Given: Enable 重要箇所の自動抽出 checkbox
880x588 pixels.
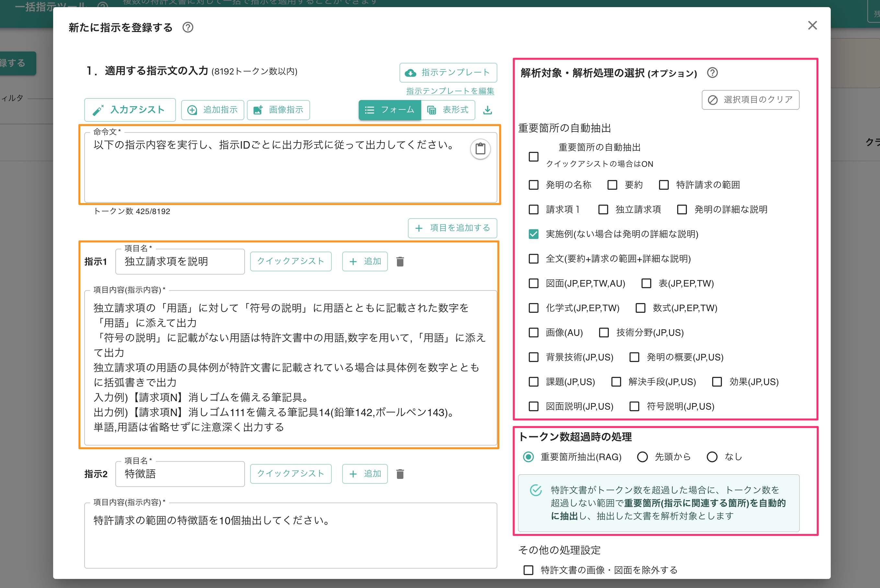Looking at the screenshot, I should (x=533, y=157).
